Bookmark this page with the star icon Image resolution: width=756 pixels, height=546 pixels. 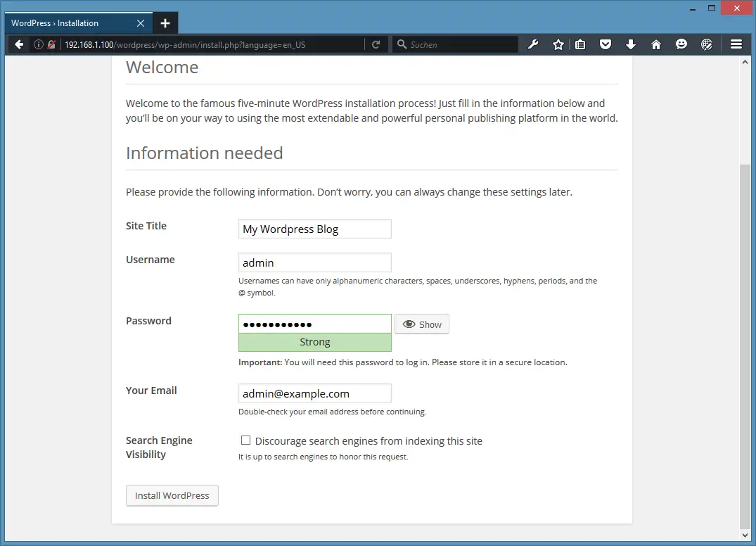click(x=558, y=45)
